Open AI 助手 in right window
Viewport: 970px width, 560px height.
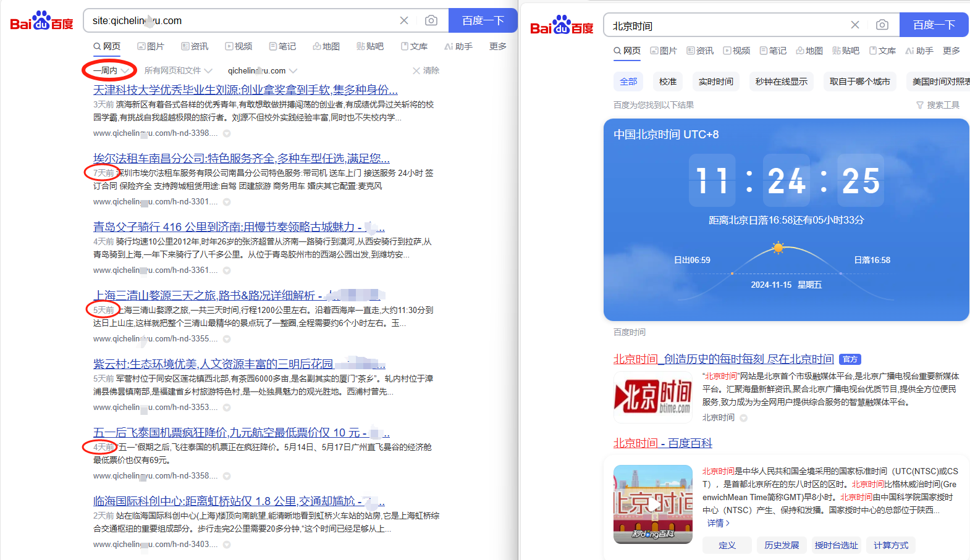click(919, 51)
